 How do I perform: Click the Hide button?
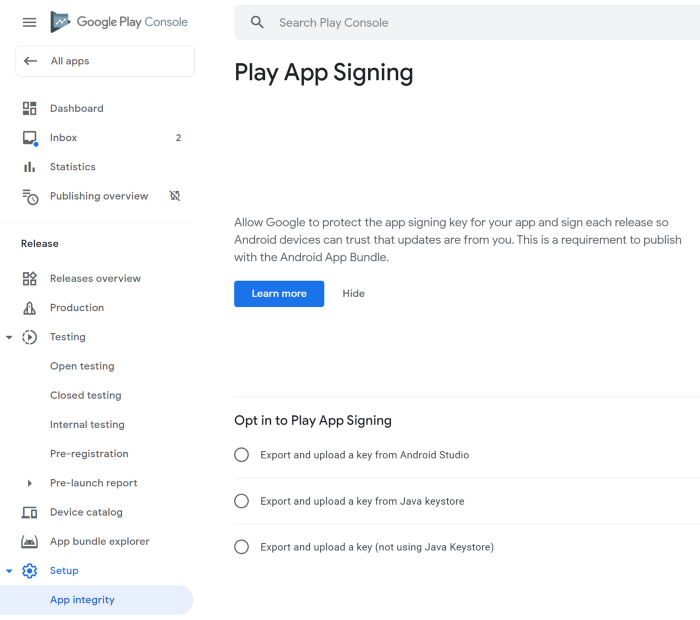point(354,294)
